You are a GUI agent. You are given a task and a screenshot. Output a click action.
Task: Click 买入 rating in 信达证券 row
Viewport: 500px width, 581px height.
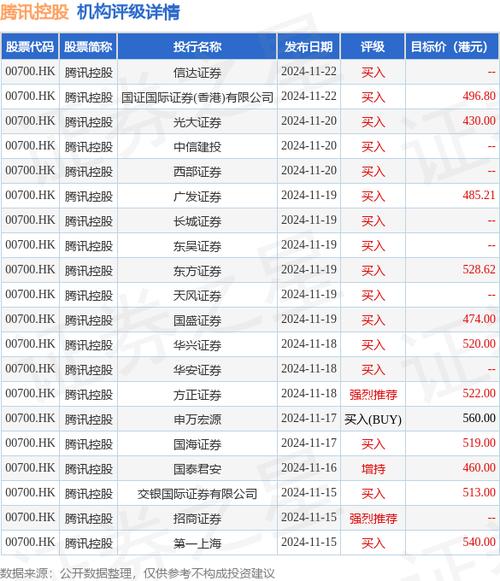point(373,72)
